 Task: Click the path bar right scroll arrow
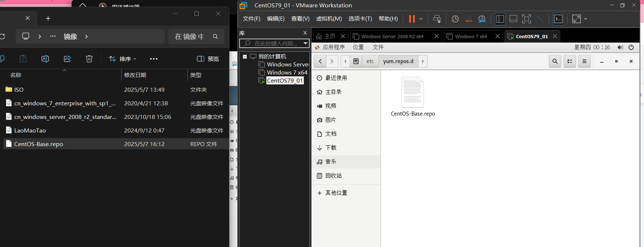coord(423,61)
